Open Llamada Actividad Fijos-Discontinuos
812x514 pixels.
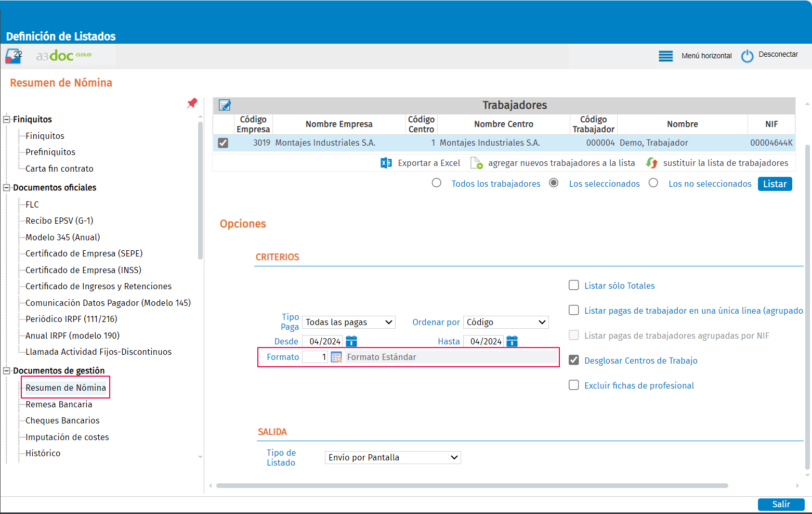click(x=98, y=352)
